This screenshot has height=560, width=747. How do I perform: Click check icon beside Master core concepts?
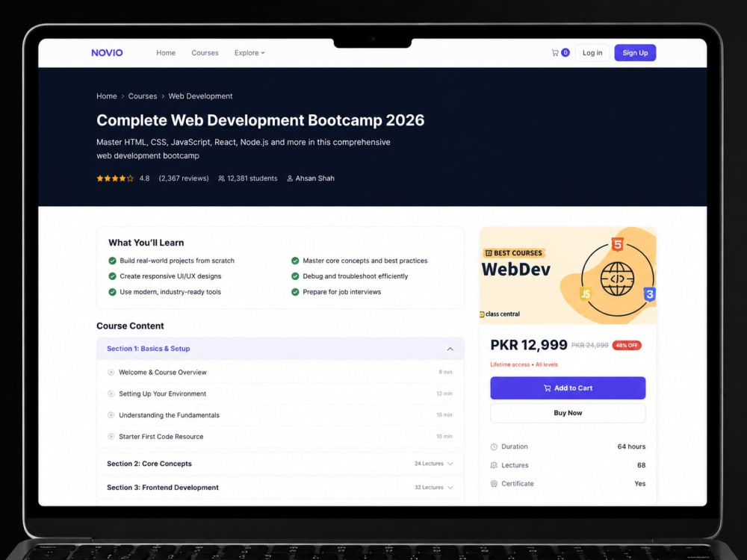pyautogui.click(x=295, y=261)
